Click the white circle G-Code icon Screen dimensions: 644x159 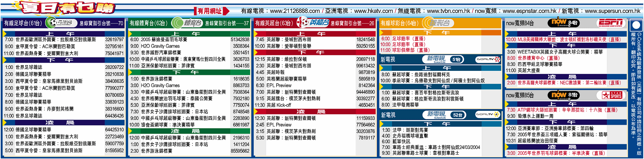pos(636,25)
